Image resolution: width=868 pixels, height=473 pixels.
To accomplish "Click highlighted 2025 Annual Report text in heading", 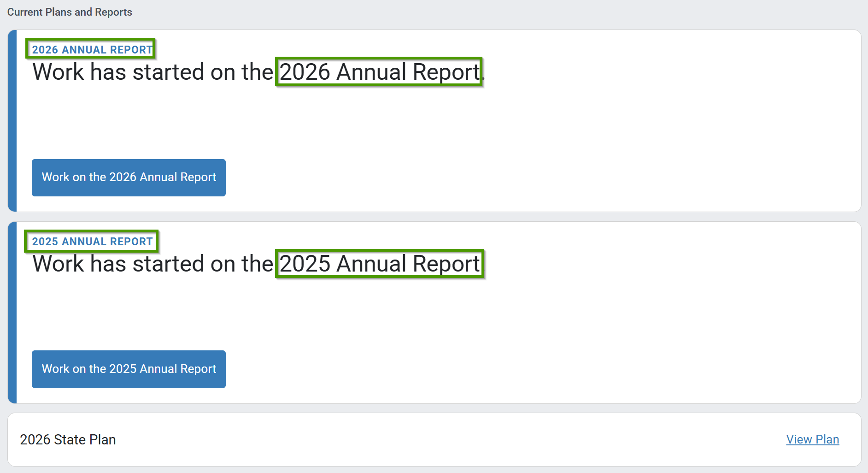I will click(380, 264).
